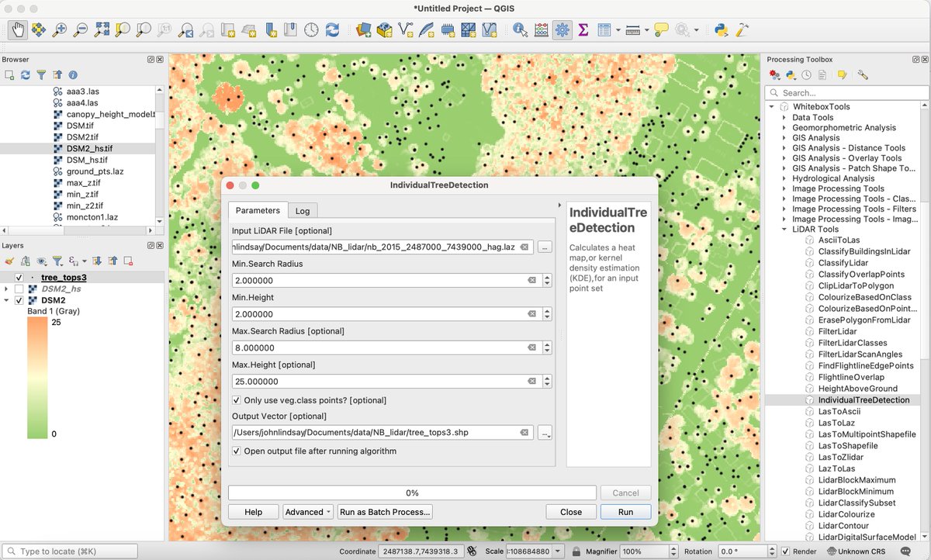Open the Python console
931x560 pixels.
[x=722, y=29]
